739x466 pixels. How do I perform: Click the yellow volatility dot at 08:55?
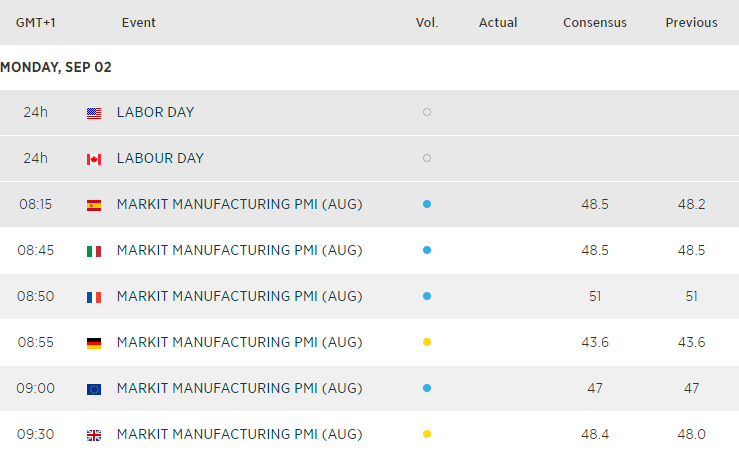pyautogui.click(x=427, y=342)
